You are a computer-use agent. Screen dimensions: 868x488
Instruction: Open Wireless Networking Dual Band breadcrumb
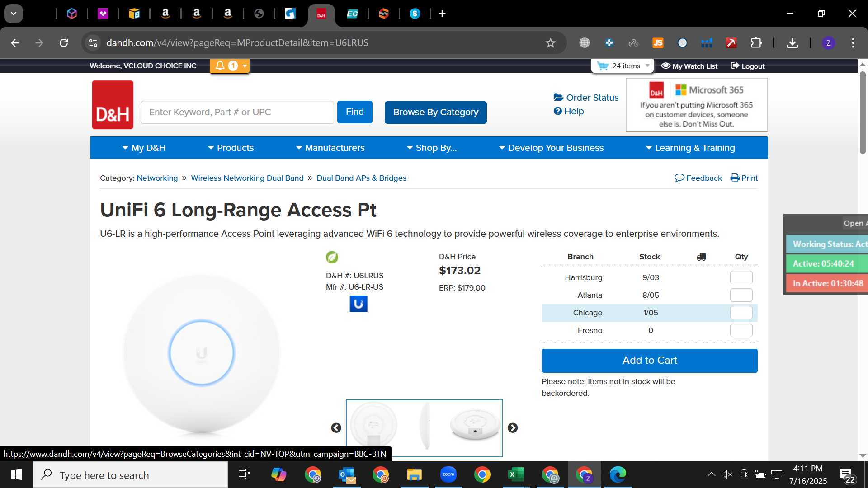(247, 178)
